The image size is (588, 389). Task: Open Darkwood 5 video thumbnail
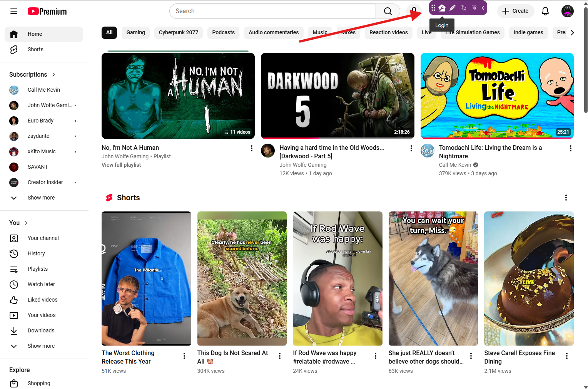[x=337, y=96]
